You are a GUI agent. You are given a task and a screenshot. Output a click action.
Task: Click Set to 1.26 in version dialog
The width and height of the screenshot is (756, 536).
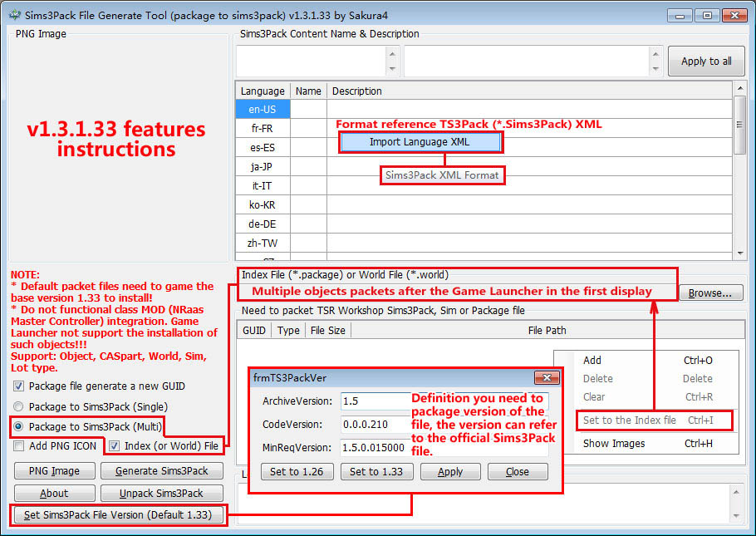[297, 471]
